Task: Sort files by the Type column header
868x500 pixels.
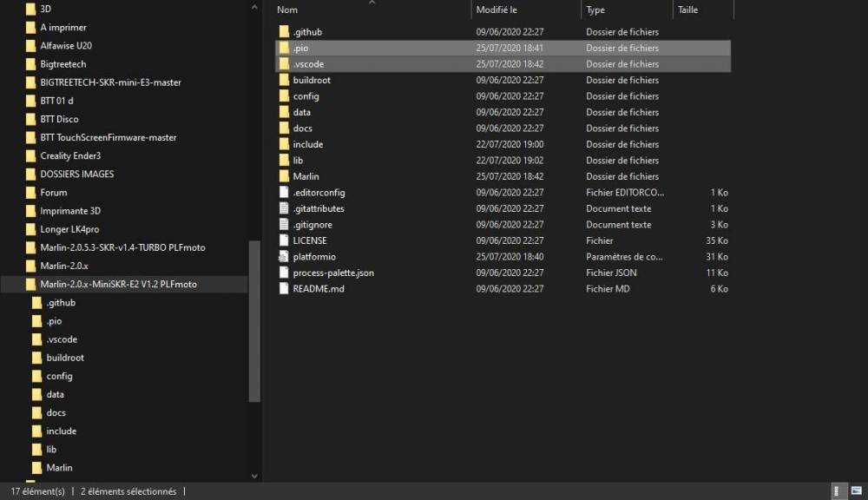Action: [595, 10]
